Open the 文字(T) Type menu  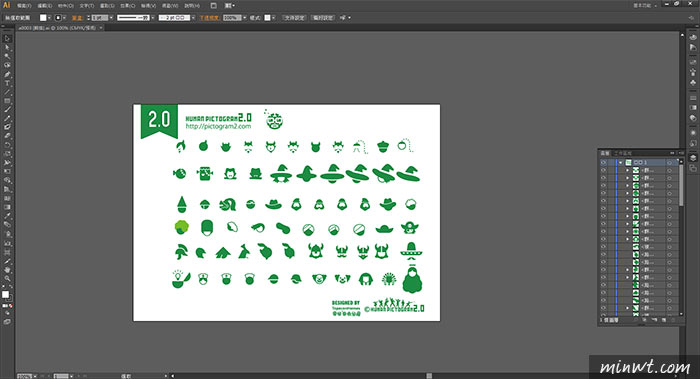[x=87, y=6]
